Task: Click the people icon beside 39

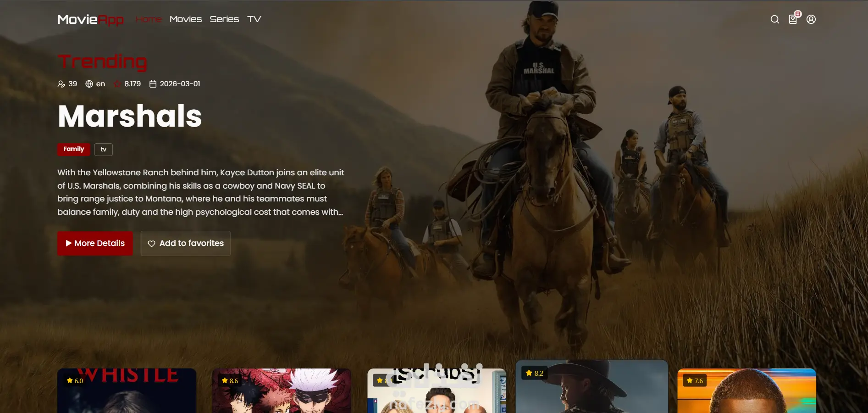Action: [x=61, y=84]
